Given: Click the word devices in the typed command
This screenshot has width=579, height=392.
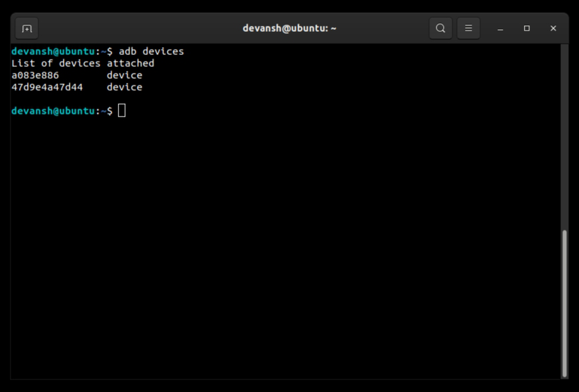Looking at the screenshot, I should tap(163, 51).
